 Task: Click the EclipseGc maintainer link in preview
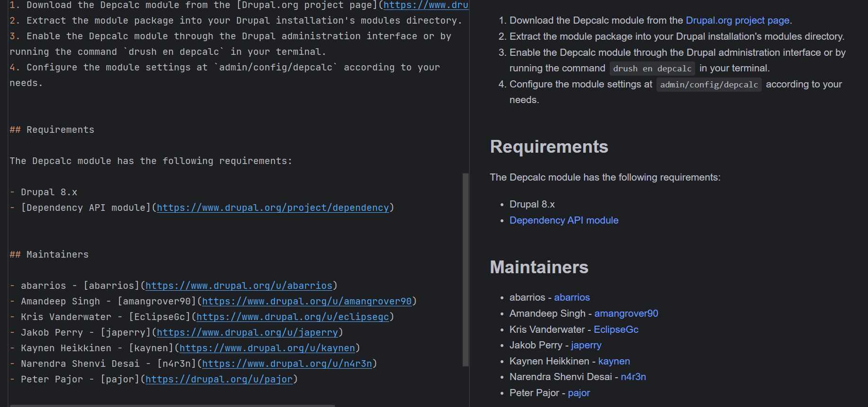point(615,329)
